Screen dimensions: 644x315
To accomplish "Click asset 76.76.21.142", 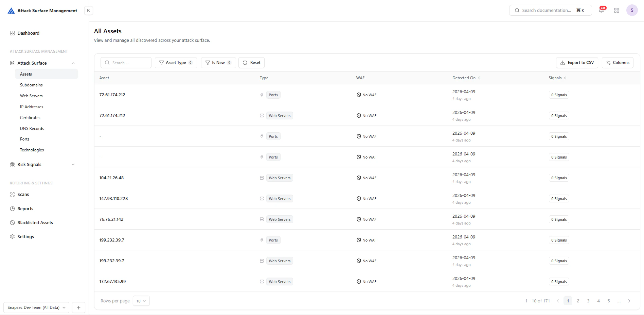I will point(111,219).
